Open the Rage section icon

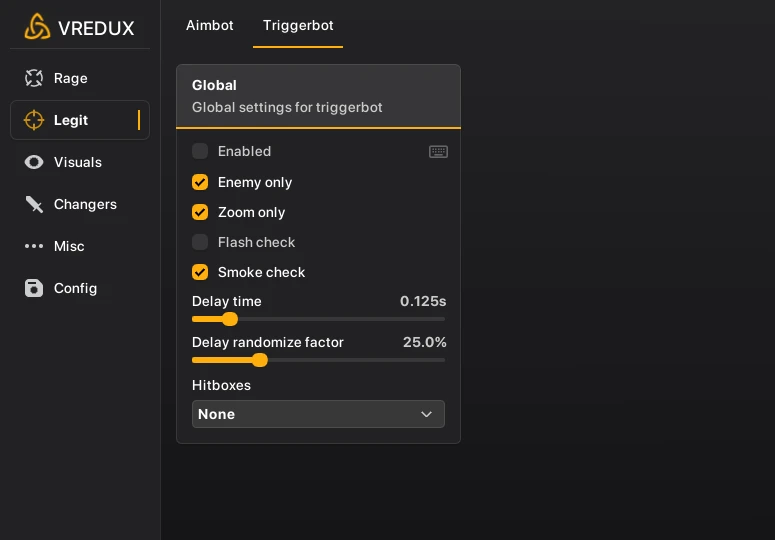[34, 78]
